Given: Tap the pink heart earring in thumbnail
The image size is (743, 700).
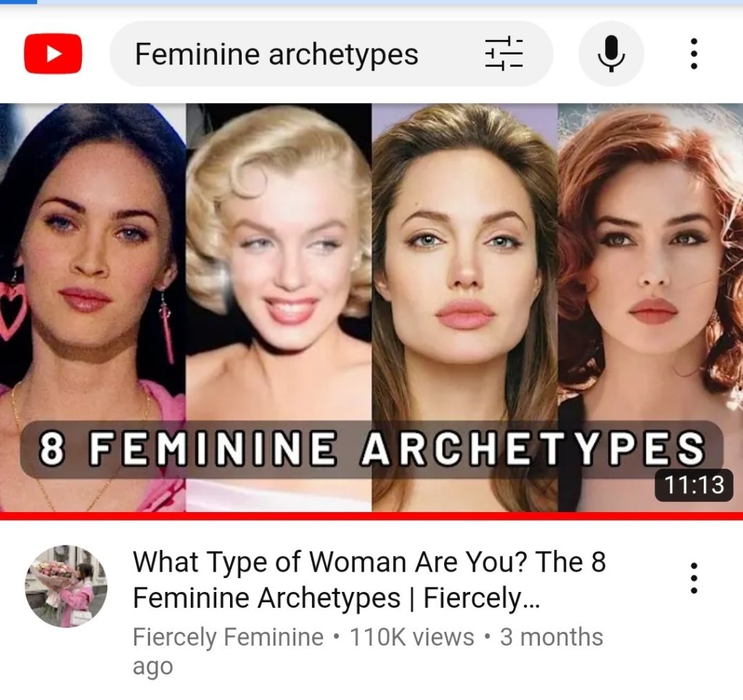Looking at the screenshot, I should 12,313.
